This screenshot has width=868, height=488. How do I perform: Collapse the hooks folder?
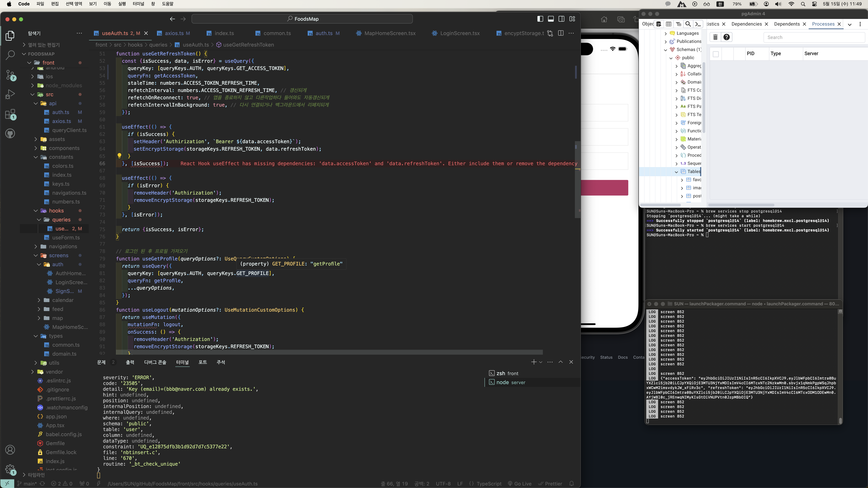point(36,211)
